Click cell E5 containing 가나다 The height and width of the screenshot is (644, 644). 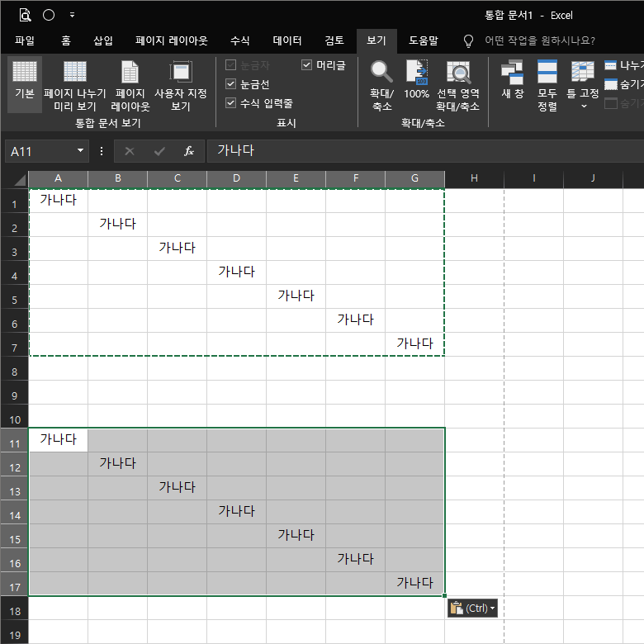click(x=296, y=296)
